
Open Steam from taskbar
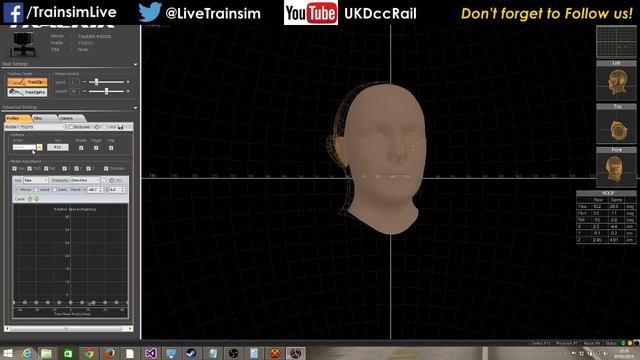[191, 353]
